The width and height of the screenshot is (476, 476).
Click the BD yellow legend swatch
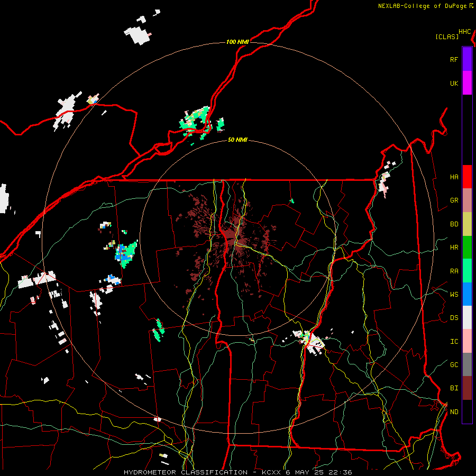(x=467, y=224)
